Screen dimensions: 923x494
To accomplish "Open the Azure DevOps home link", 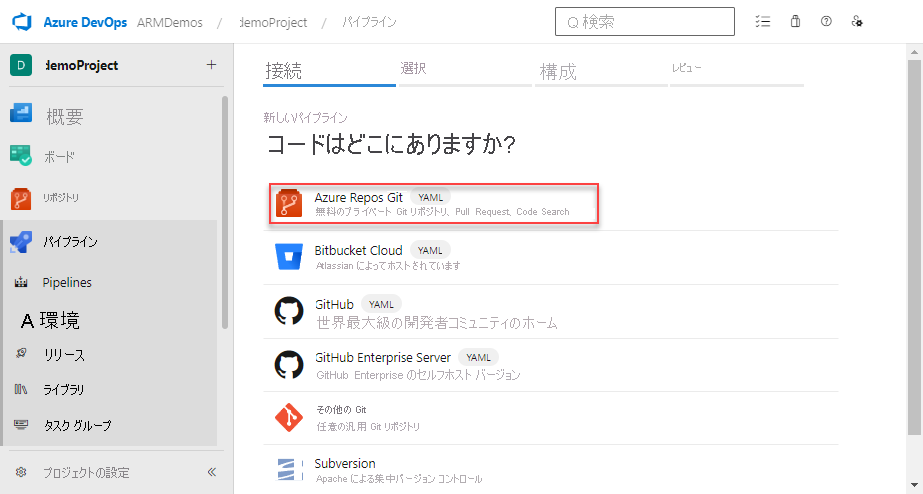I will [85, 22].
